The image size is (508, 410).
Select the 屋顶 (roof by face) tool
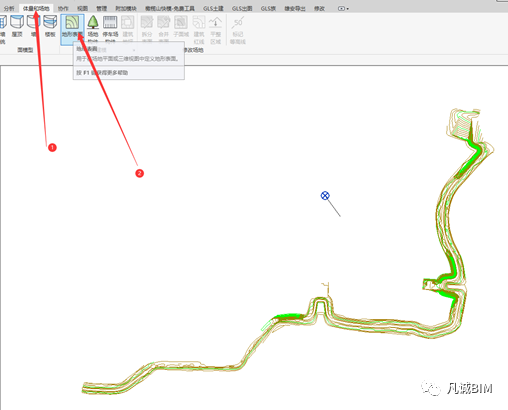17,27
